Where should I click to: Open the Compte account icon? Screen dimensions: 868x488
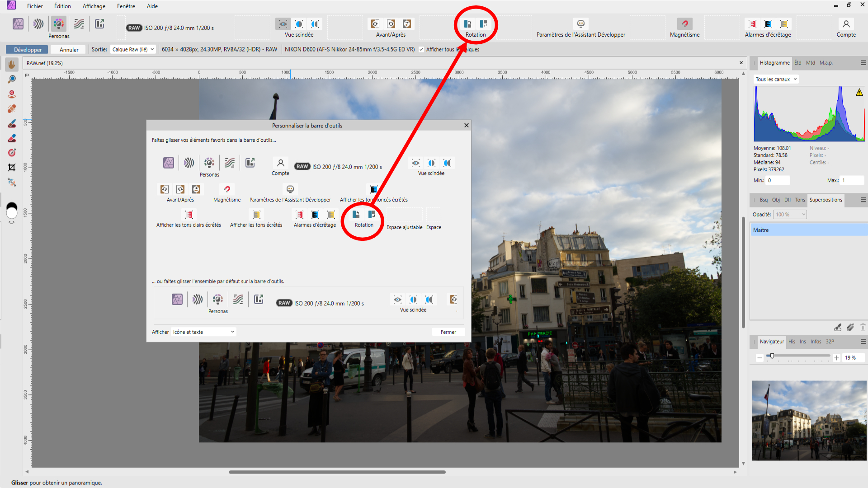tap(846, 23)
